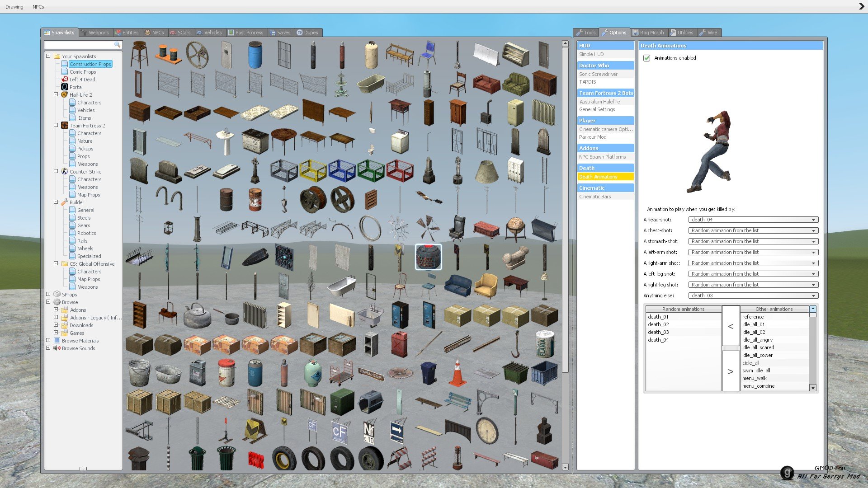Move animation to random list button
Screen dimensions: 868x488
(x=731, y=326)
